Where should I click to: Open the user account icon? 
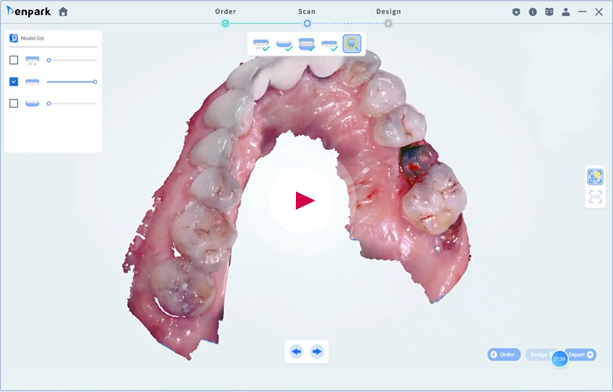click(x=566, y=12)
